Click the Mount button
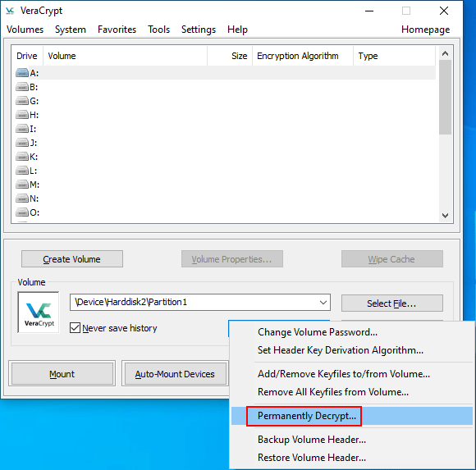The width and height of the screenshot is (476, 470). click(x=62, y=374)
